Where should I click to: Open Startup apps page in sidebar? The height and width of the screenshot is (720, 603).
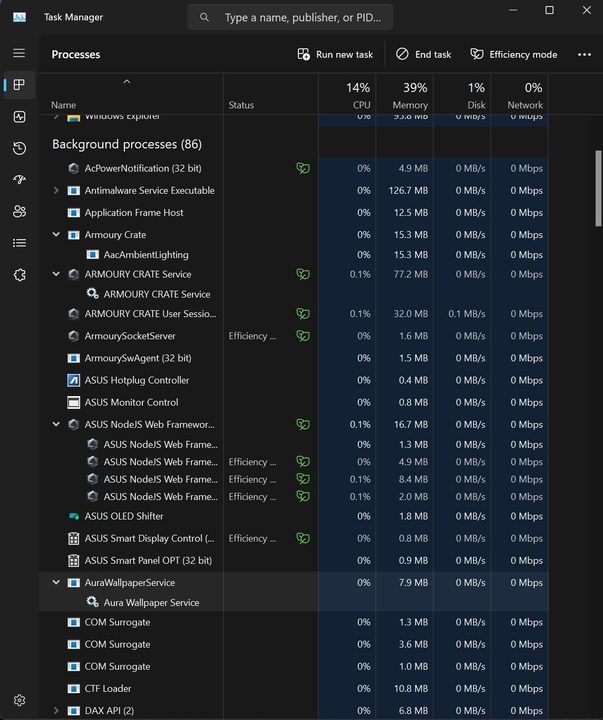(19, 180)
